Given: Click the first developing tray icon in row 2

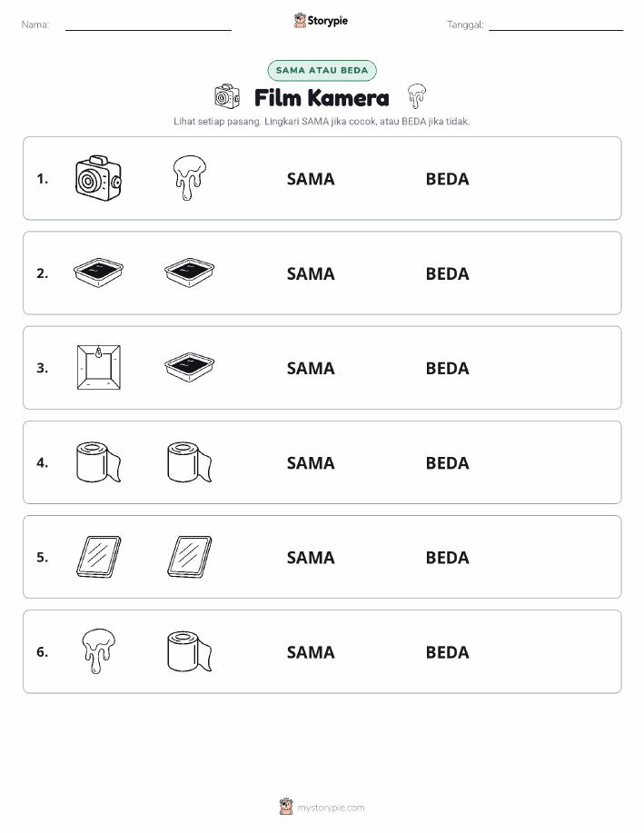Looking at the screenshot, I should tap(98, 273).
